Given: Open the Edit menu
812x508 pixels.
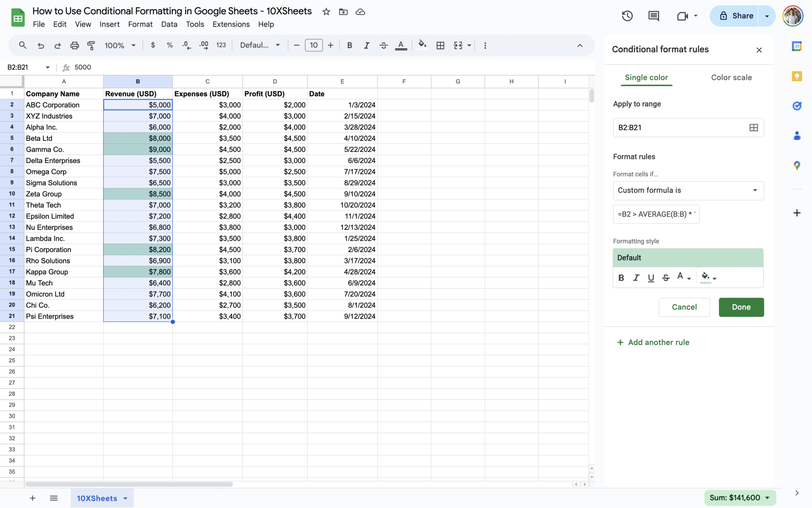Looking at the screenshot, I should tap(59, 24).
